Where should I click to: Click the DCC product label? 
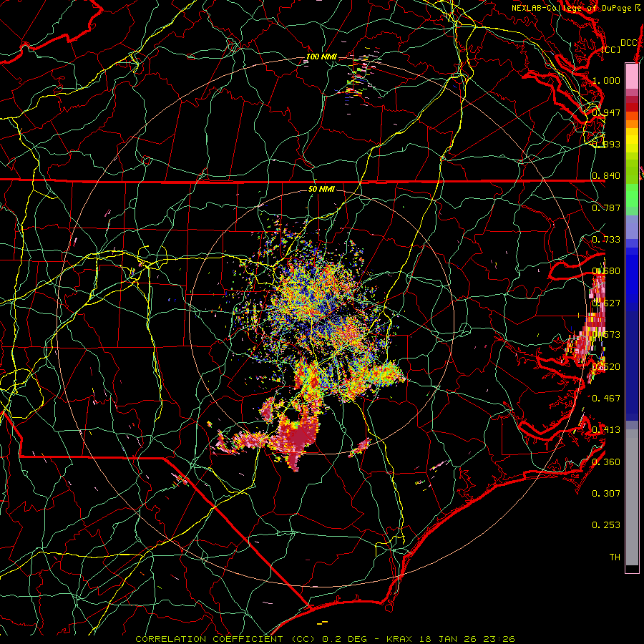coord(629,43)
